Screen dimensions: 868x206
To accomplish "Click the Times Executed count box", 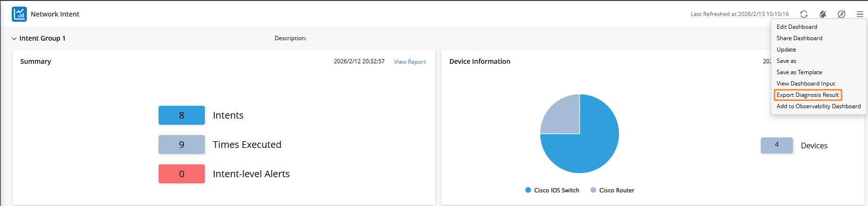I will 182,145.
